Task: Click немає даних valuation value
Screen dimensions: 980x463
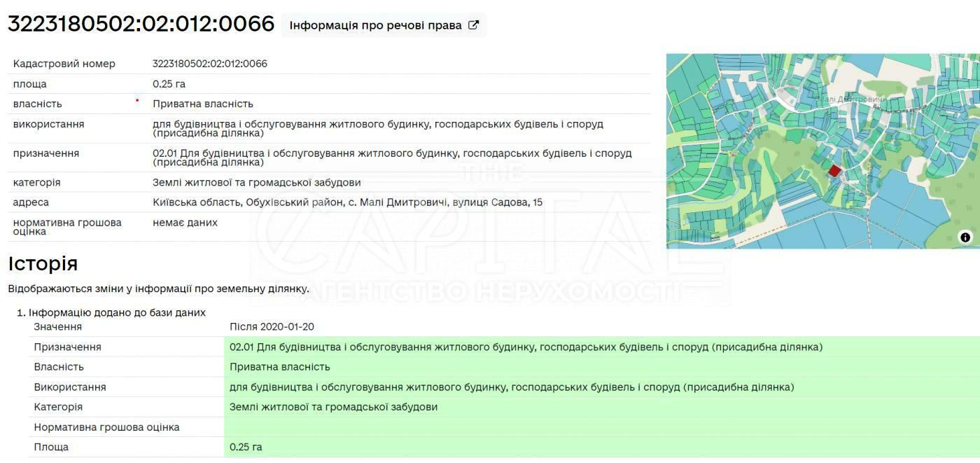Action: [x=185, y=223]
